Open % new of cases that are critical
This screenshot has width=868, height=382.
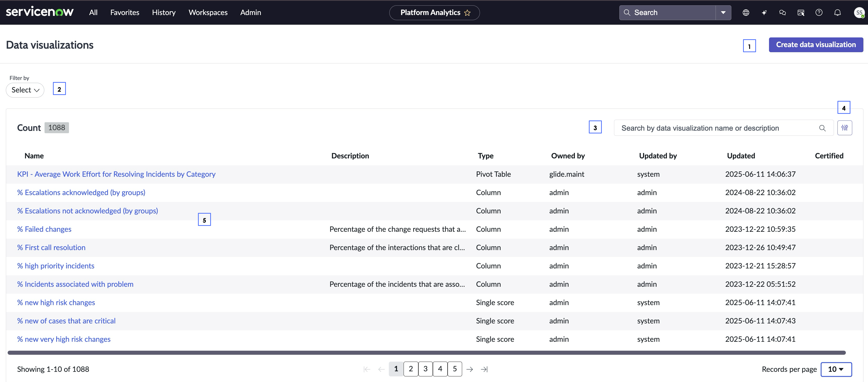pyautogui.click(x=66, y=321)
